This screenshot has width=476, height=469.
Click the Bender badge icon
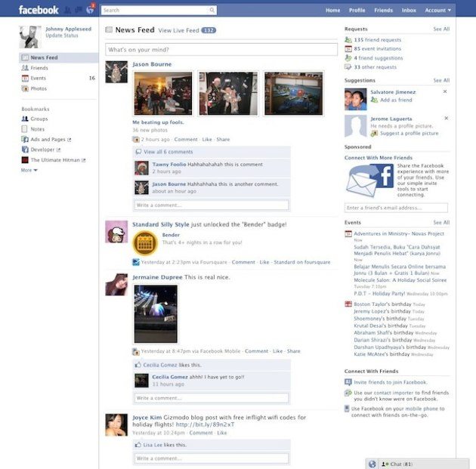click(x=145, y=242)
